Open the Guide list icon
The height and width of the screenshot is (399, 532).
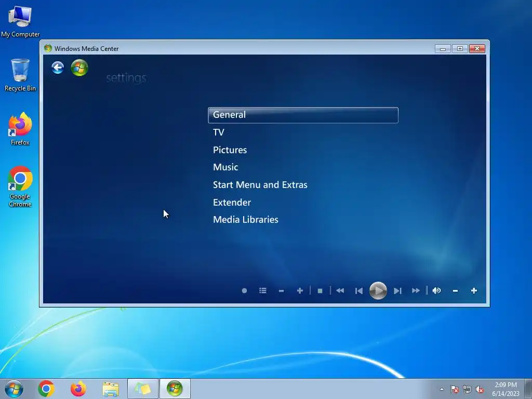click(262, 291)
